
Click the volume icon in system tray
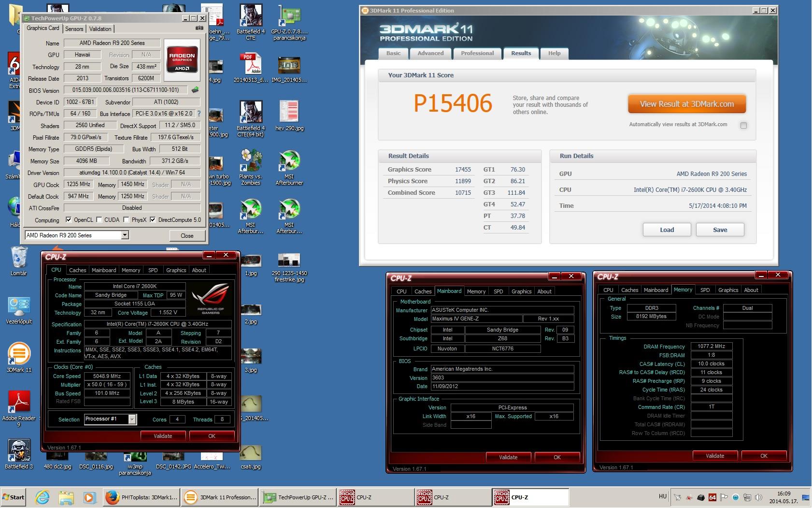click(x=758, y=497)
